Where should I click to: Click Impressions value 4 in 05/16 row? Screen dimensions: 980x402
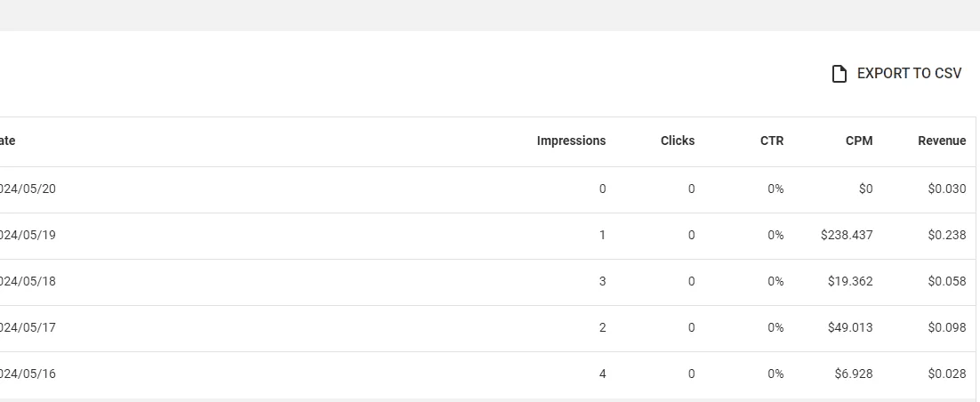[x=603, y=374]
